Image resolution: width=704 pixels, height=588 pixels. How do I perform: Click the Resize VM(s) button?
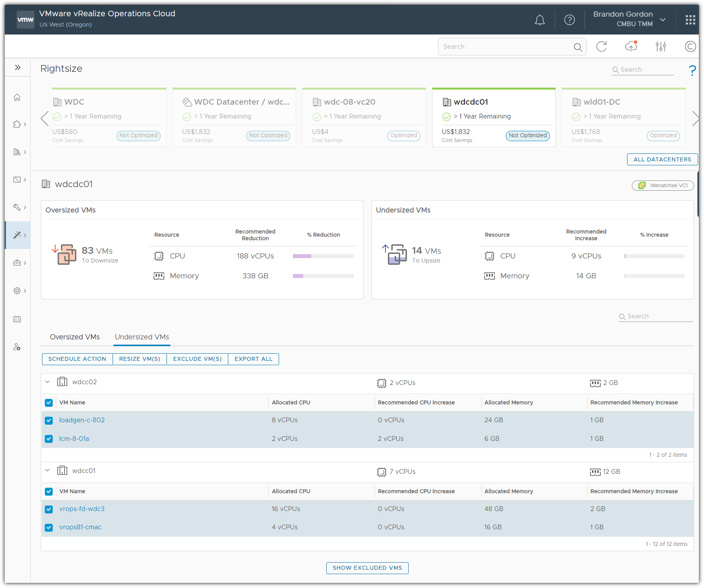pos(140,359)
